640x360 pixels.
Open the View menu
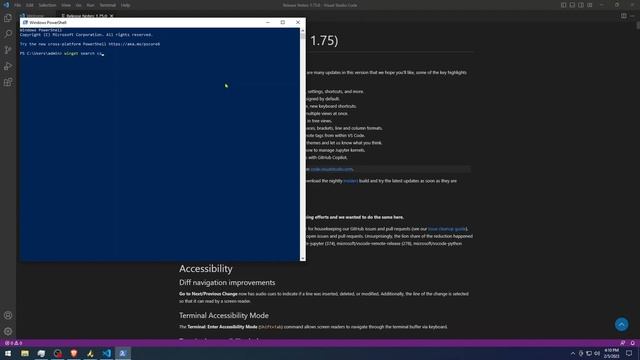pyautogui.click(x=66, y=5)
